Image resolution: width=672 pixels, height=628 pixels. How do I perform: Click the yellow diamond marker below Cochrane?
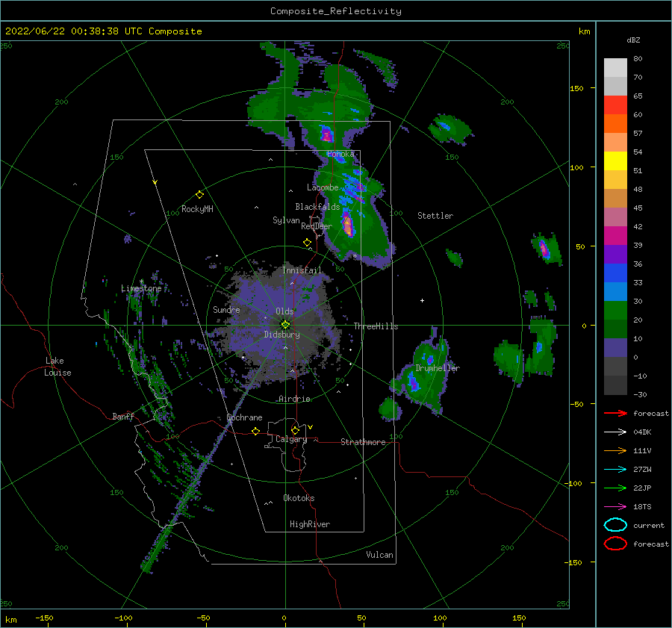255,431
